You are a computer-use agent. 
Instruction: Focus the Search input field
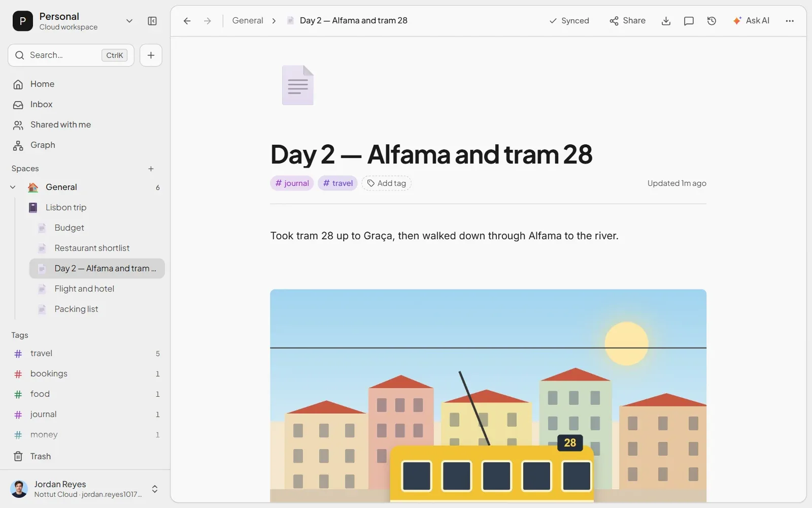pos(71,55)
